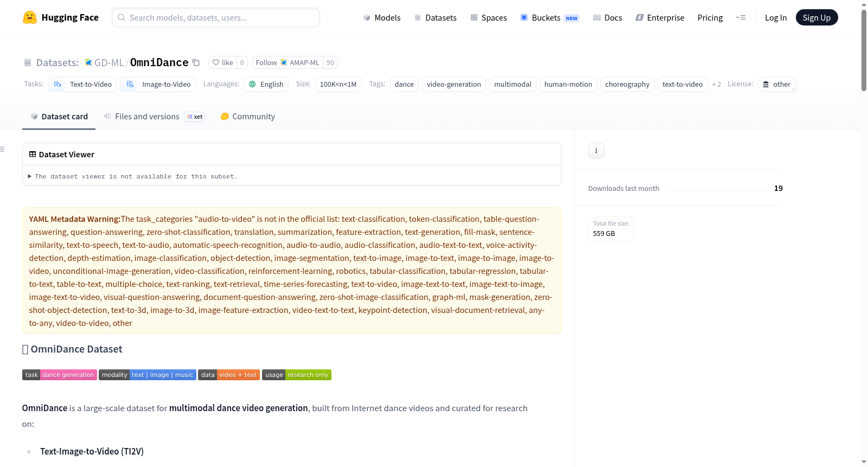Focus the search models, datasets, users field
Screen dimensions: 868x467
[216, 17]
